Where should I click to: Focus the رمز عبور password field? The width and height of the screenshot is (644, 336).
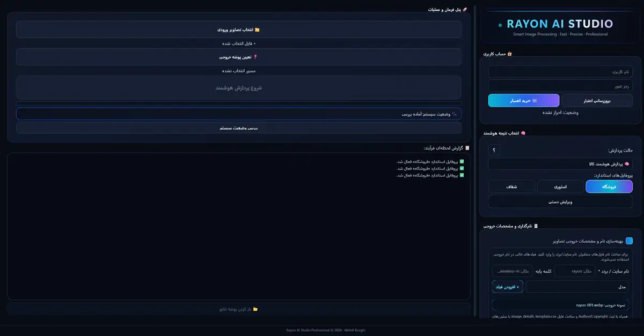pos(560,86)
